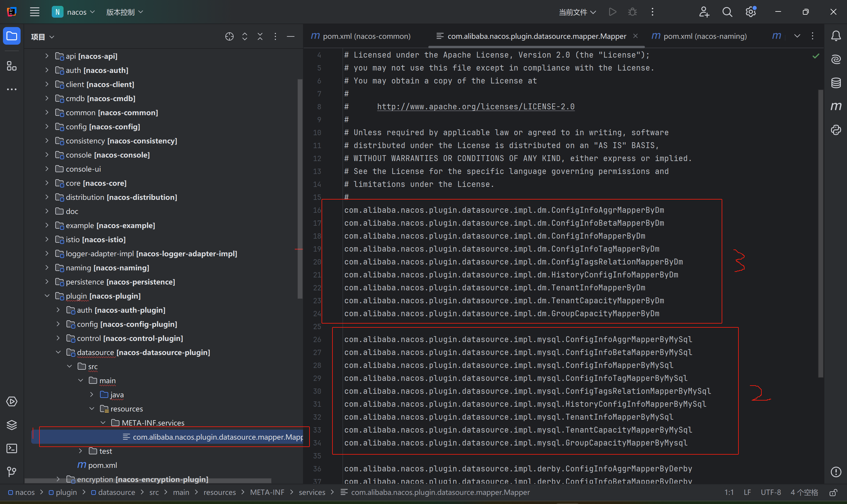This screenshot has height=504, width=847.
Task: Collapse the datasource [nacos-datasource-plugin] folder
Action: pos(58,353)
